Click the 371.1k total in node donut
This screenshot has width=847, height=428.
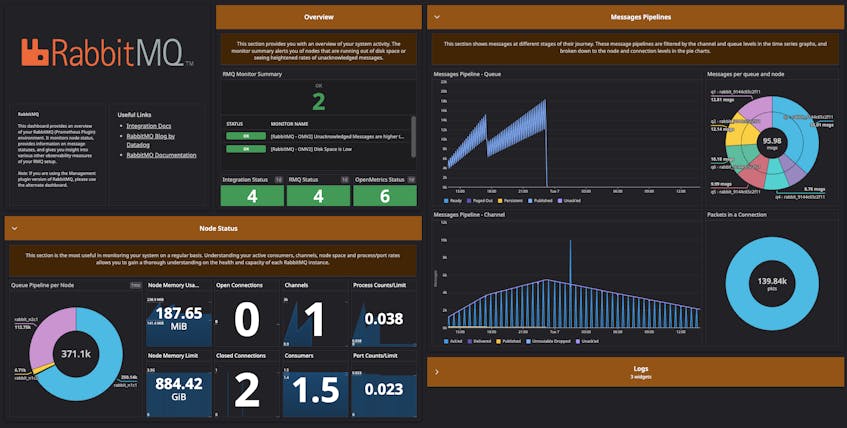(76, 354)
